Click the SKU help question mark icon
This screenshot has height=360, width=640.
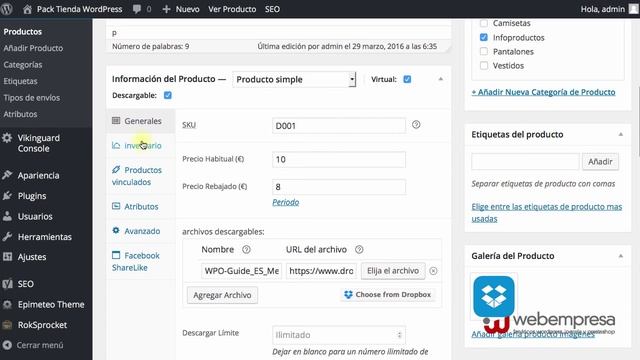416,124
